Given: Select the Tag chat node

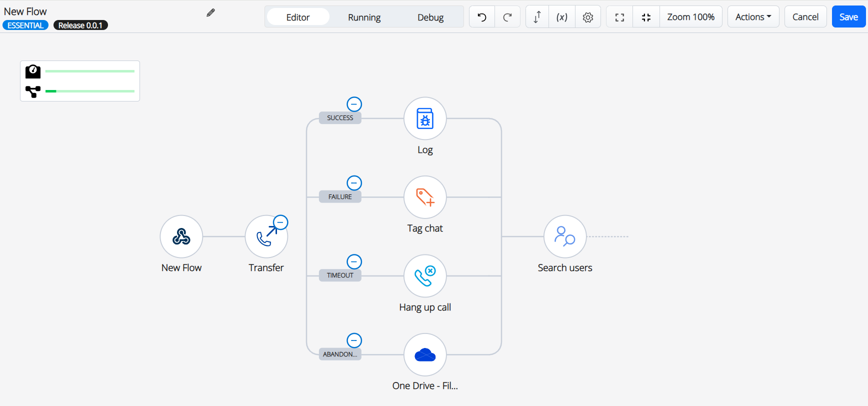Looking at the screenshot, I should 425,197.
